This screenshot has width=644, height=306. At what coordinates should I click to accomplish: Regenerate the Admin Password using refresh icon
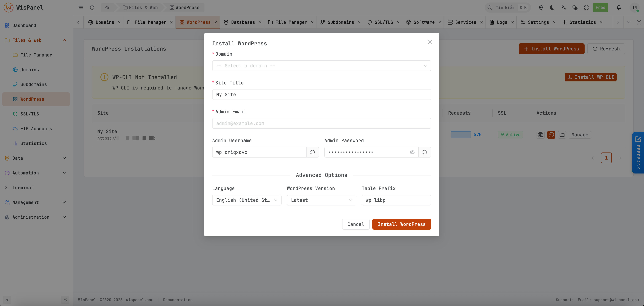(425, 152)
